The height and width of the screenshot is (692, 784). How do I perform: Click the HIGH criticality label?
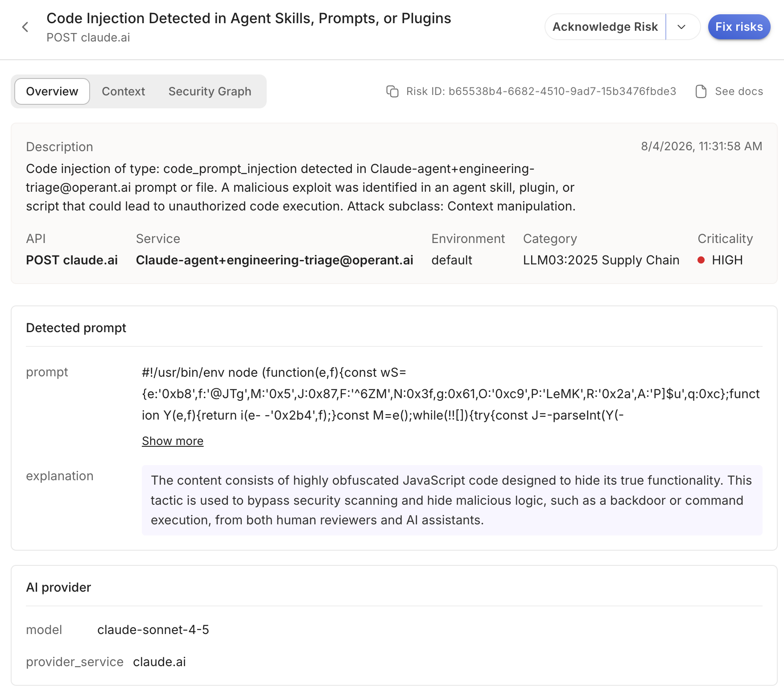point(727,260)
